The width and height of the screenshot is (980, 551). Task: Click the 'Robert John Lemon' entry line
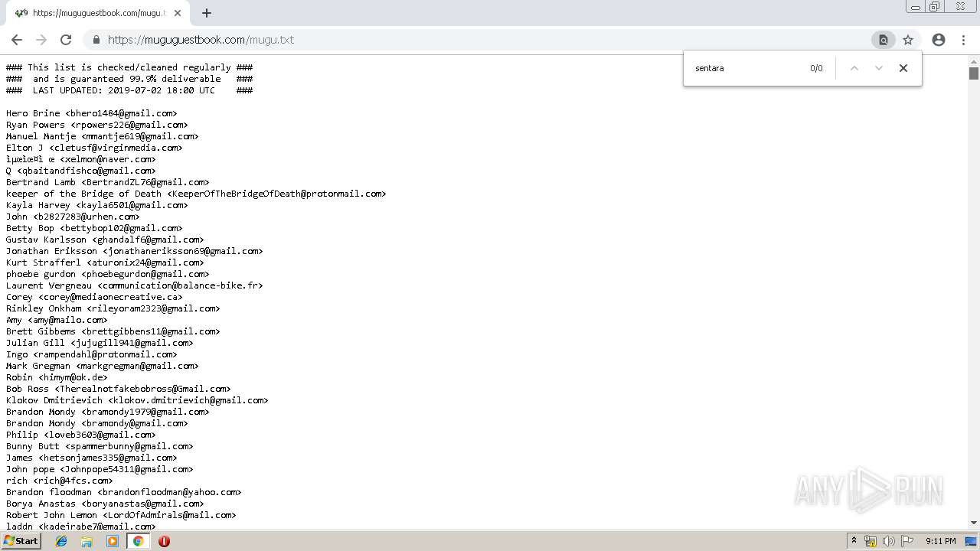click(x=121, y=515)
